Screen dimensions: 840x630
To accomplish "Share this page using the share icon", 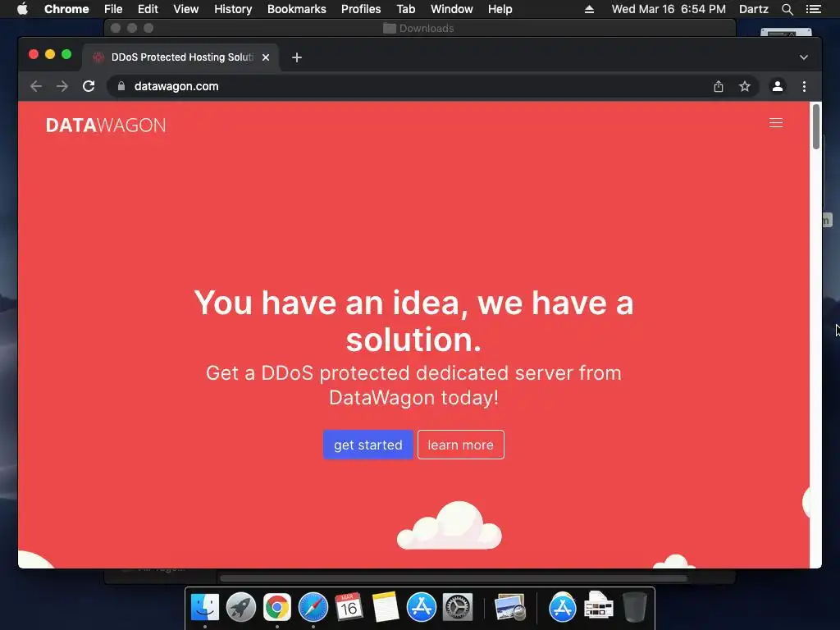I will tap(719, 86).
